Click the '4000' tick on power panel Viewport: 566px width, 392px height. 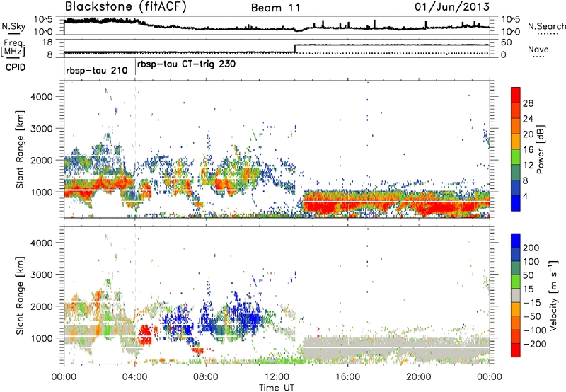pyautogui.click(x=41, y=97)
